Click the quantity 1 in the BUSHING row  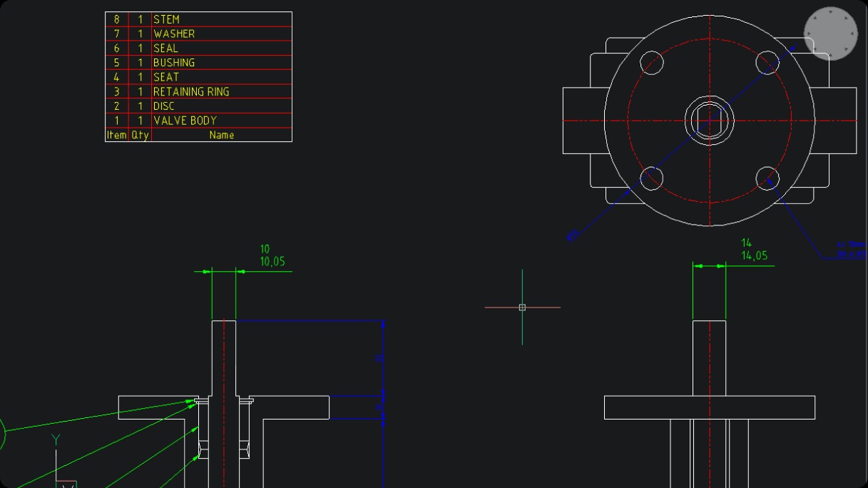141,62
